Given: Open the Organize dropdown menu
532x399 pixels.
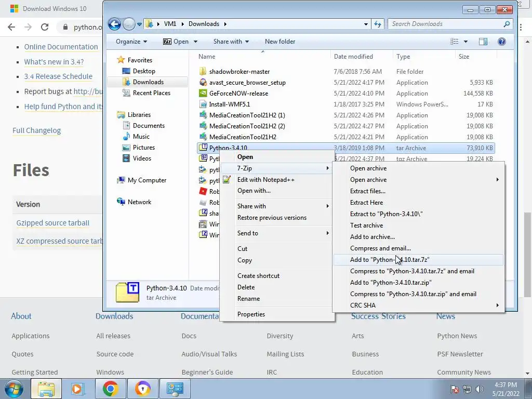Looking at the screenshot, I should point(131,42).
